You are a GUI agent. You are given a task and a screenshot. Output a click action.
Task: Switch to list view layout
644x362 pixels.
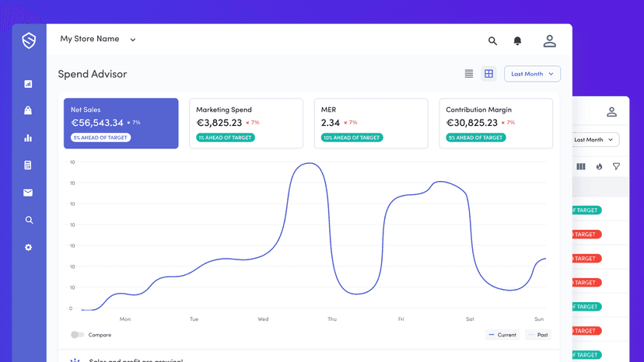(x=469, y=74)
